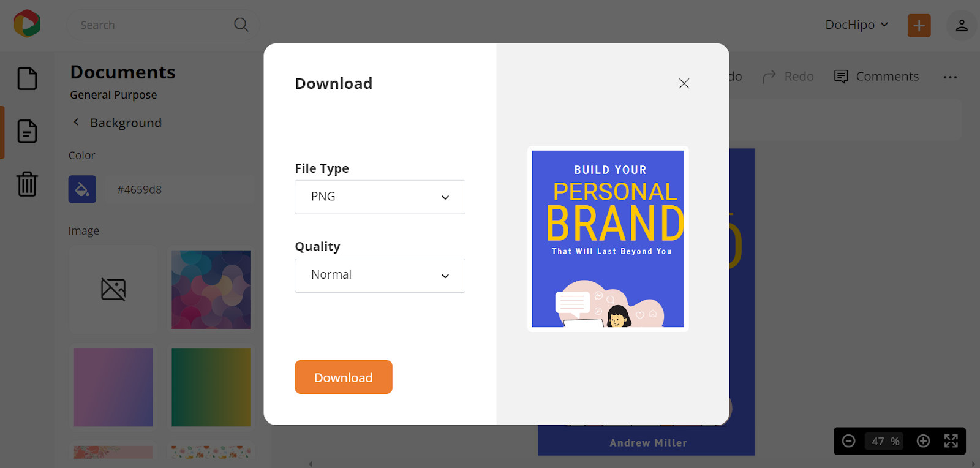Open the blank document sidebar icon
This screenshot has width=980, height=468.
[x=27, y=78]
